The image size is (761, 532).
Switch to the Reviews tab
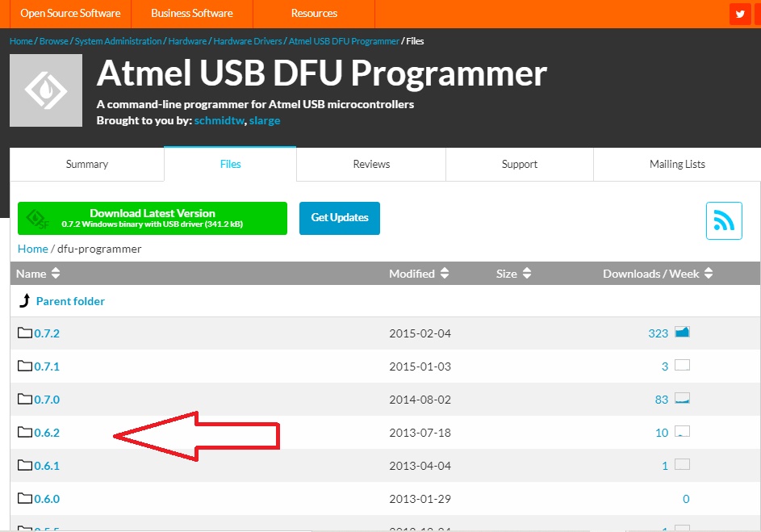[371, 165]
